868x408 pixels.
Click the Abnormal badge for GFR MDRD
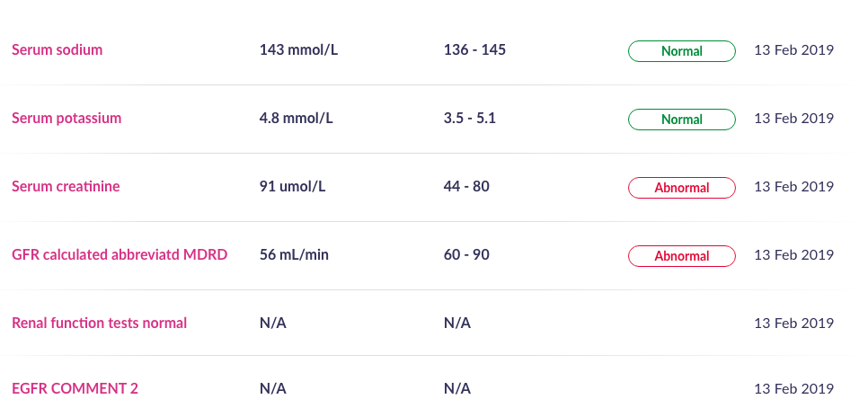(681, 256)
